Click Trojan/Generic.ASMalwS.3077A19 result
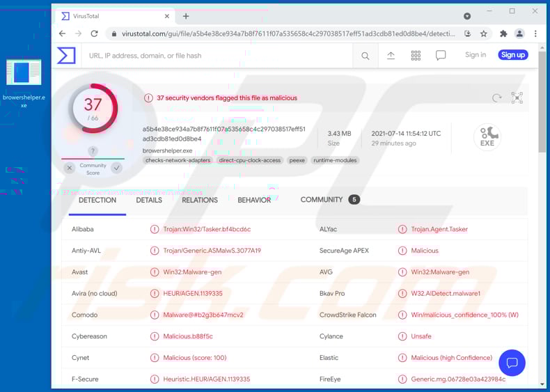The image size is (550, 392). coord(212,251)
